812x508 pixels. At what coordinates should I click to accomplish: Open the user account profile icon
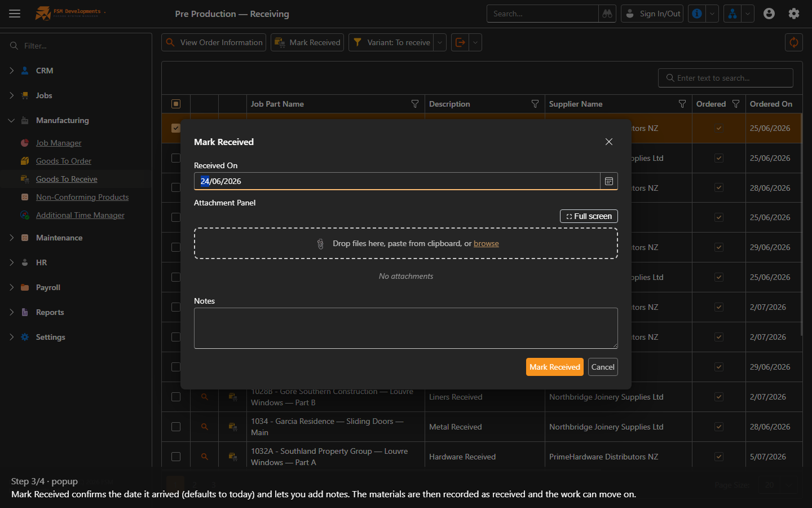tap(769, 14)
